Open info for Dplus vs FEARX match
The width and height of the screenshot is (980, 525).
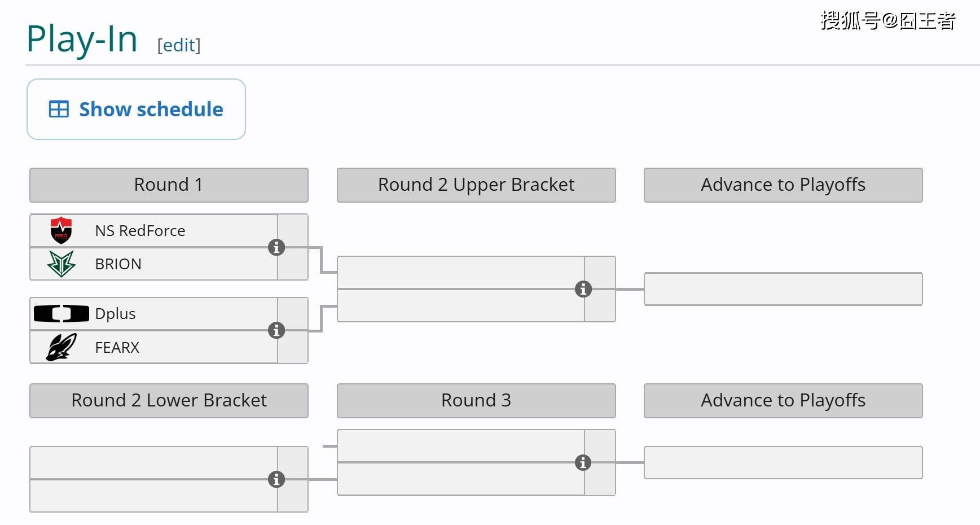(x=276, y=330)
